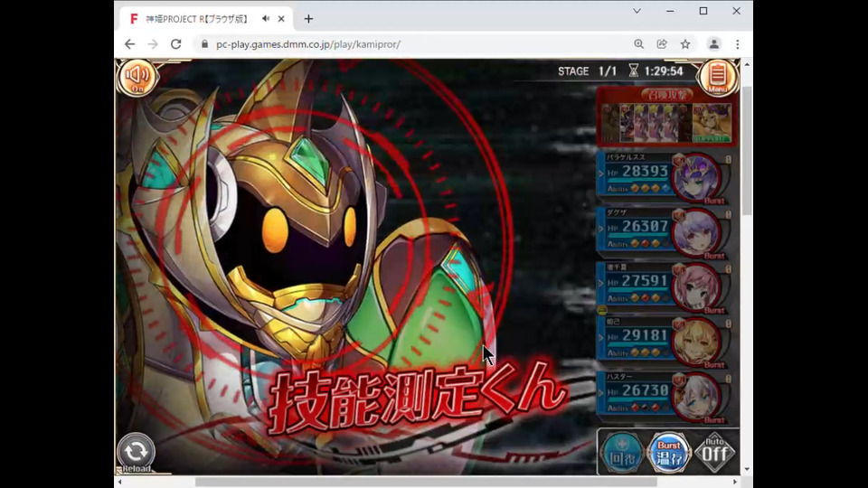Image resolution: width=868 pixels, height=488 pixels.
Task: Close the 神姫PROJECT R tab
Action: pos(281,19)
